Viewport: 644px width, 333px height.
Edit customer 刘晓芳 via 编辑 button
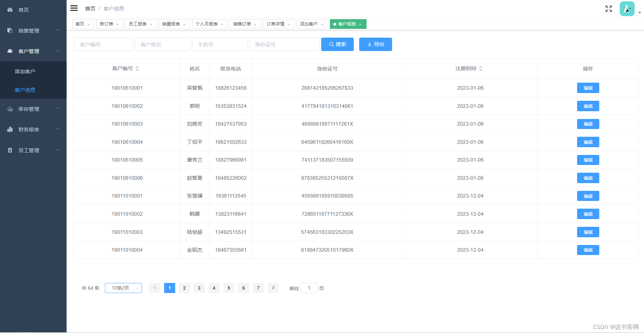tap(588, 124)
